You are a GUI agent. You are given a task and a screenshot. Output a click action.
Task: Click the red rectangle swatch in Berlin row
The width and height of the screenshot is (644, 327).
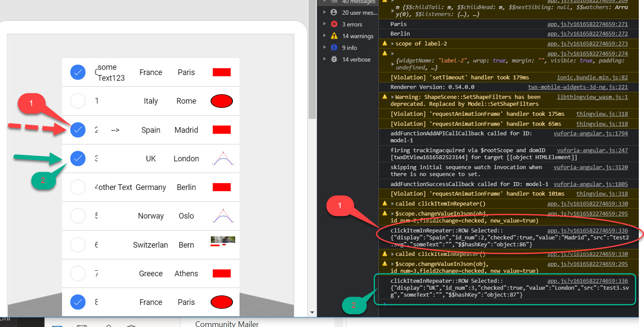tap(221, 187)
